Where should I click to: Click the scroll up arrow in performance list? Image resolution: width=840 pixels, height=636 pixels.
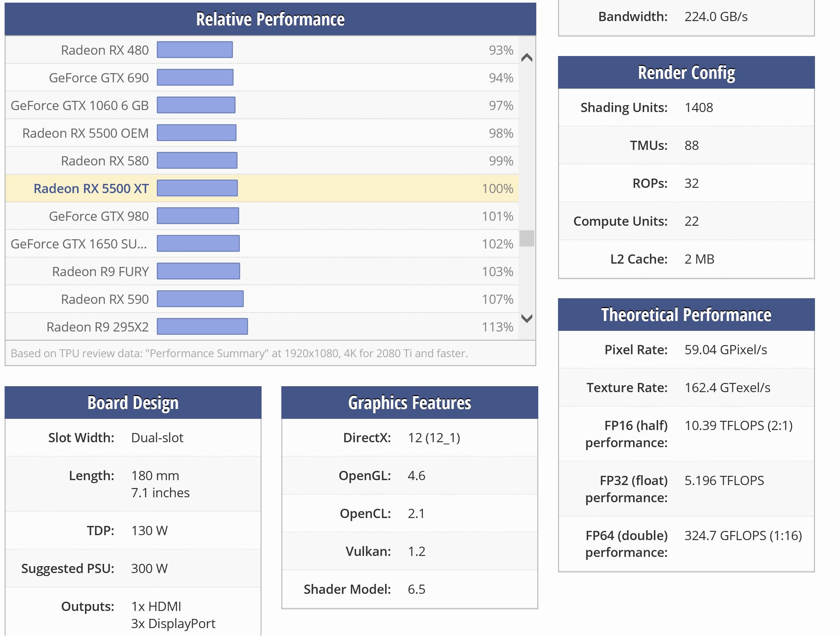point(527,58)
